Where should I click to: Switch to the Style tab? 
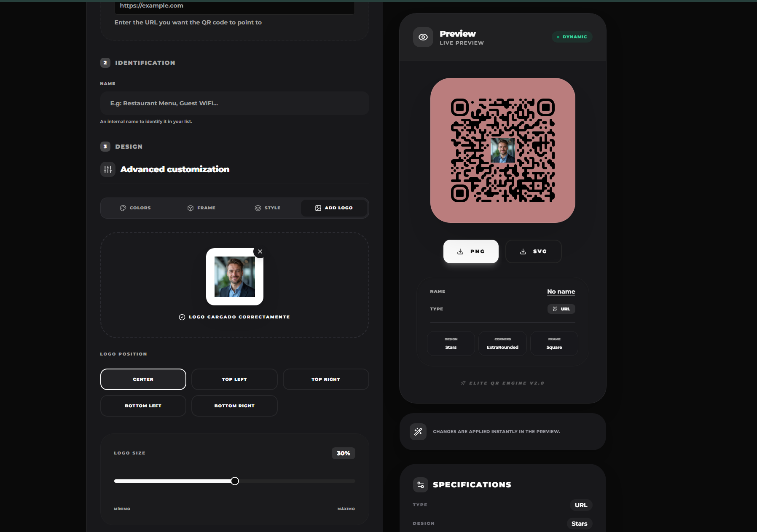pyautogui.click(x=268, y=208)
